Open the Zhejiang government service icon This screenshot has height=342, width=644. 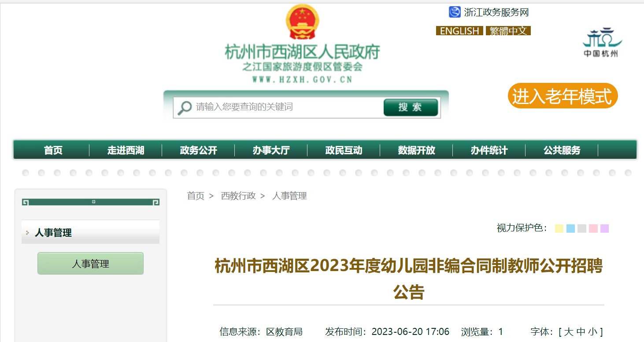coord(455,12)
